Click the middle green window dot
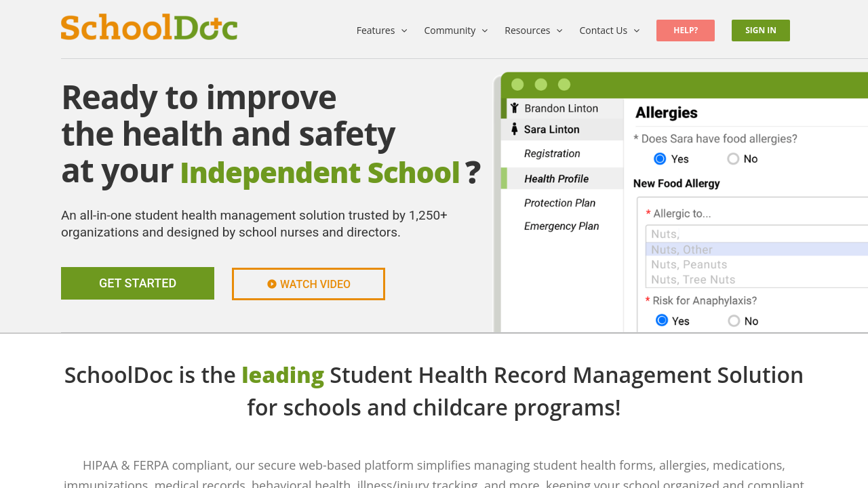Viewport: 868px width, 488px height. [540, 85]
